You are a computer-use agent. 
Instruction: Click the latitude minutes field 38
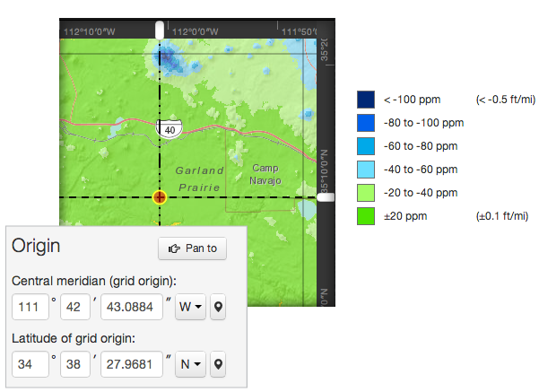[x=75, y=364]
